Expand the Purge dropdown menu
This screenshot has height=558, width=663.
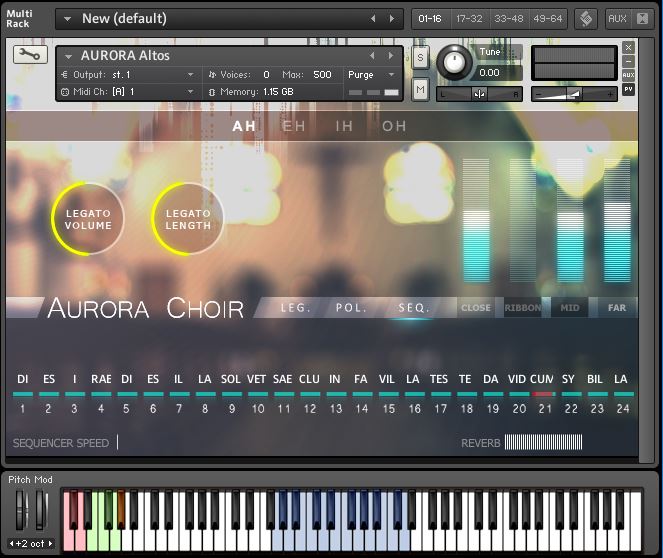pos(372,75)
